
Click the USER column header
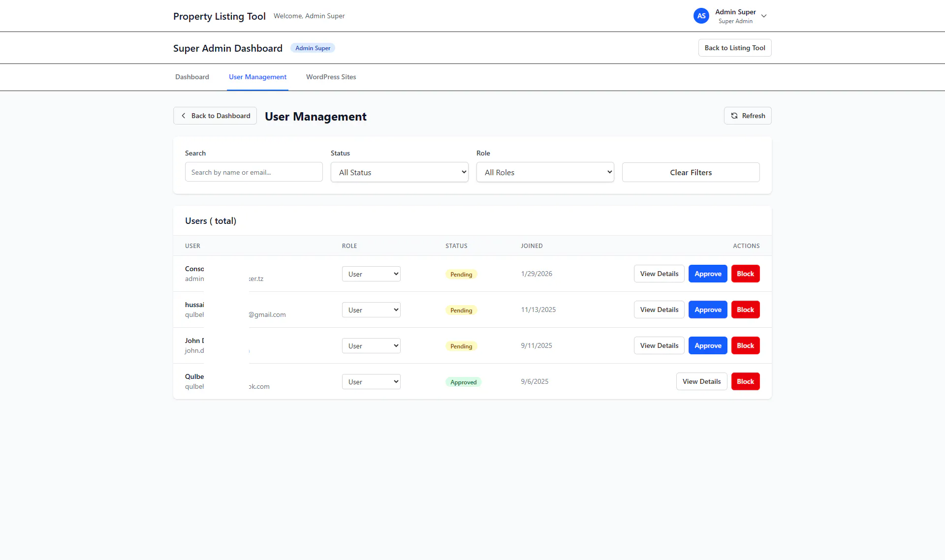coord(192,246)
